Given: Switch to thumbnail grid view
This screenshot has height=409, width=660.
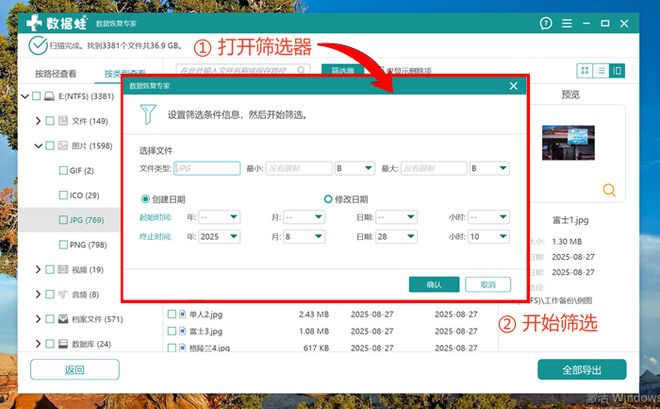Looking at the screenshot, I should click(x=584, y=70).
